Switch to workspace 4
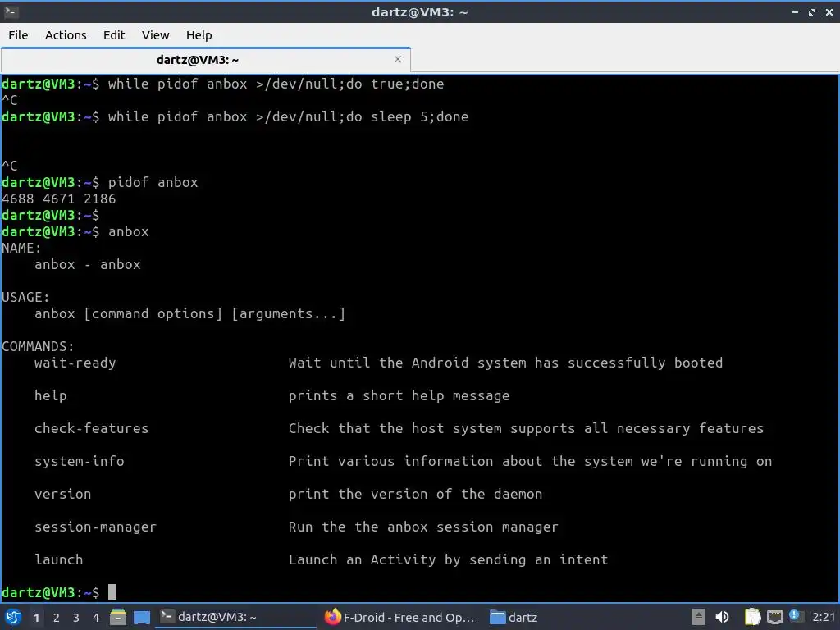Screen dimensions: 840x630 [x=96, y=618]
